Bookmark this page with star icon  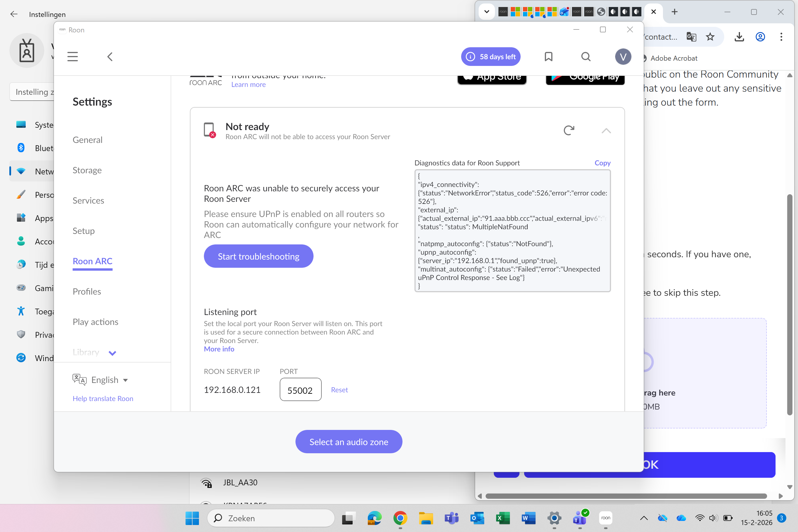coord(710,37)
